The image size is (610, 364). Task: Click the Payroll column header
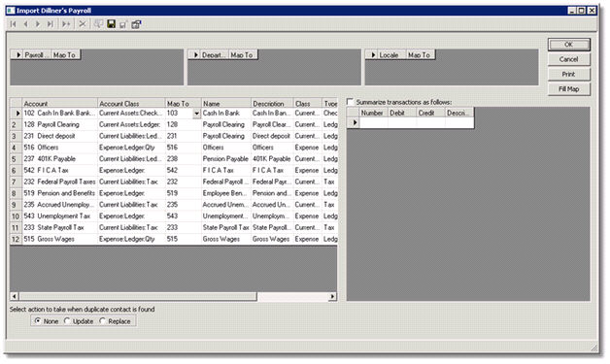click(37, 54)
